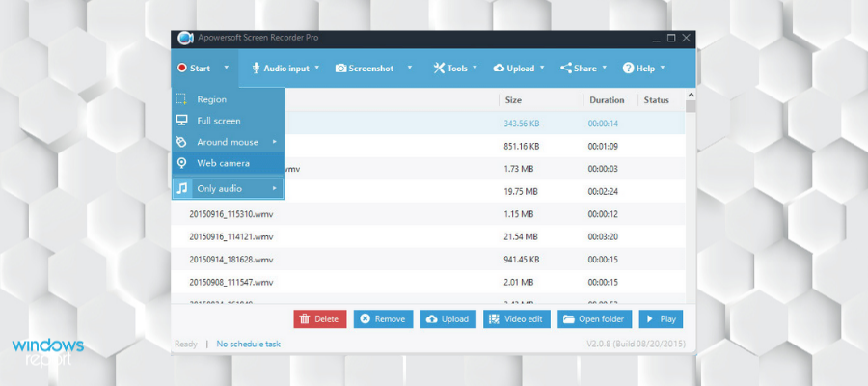Image resolution: width=868 pixels, height=386 pixels.
Task: Click the Full screen monitor icon
Action: point(181,121)
